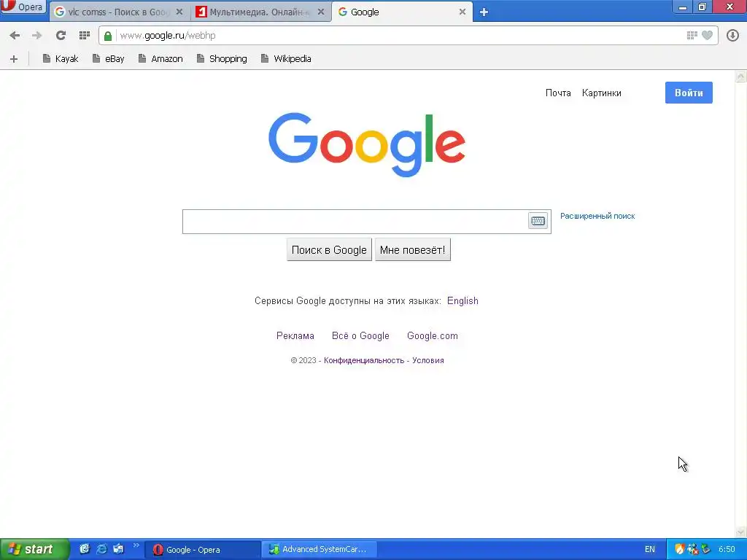Click the middle system tray icon
The width and height of the screenshot is (747, 560).
[693, 550]
